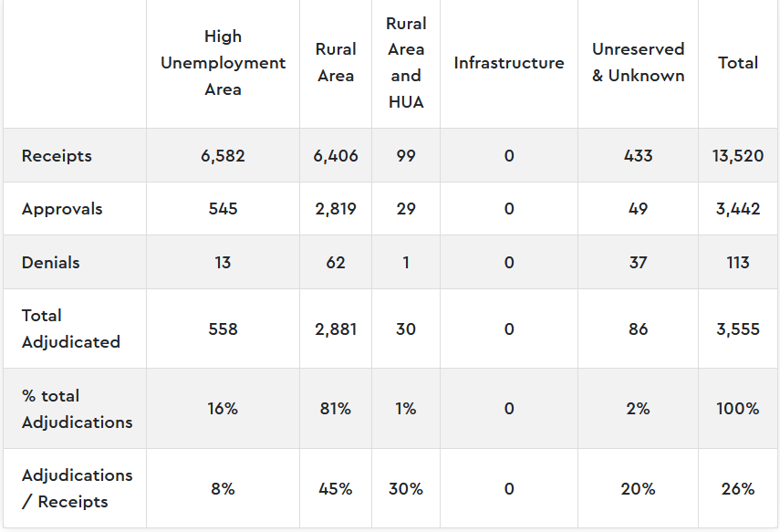Click the 81% Rural Area cell
The image size is (780, 532).
click(336, 409)
